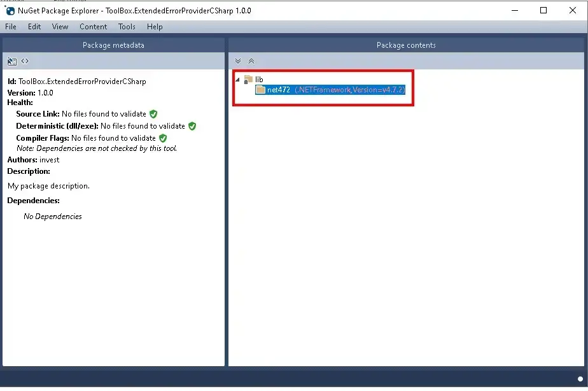Click the edit metadata icon
Image resolution: width=588 pixels, height=391 pixels.
pos(12,61)
